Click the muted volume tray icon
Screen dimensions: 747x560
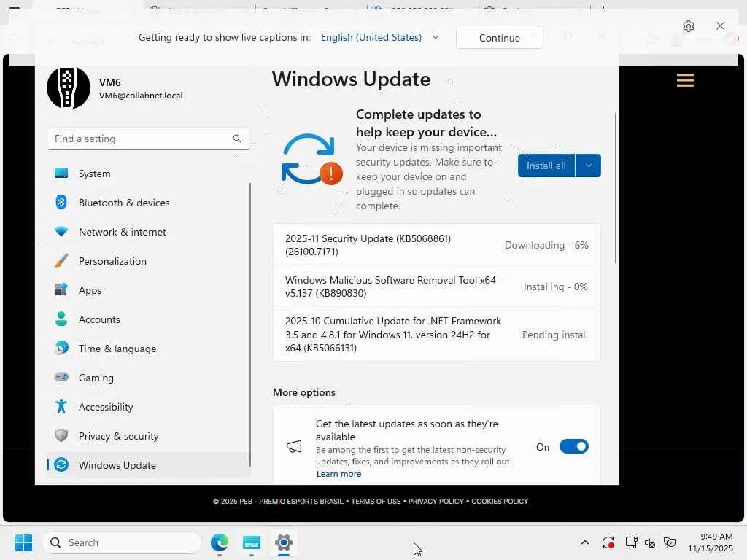(x=650, y=542)
